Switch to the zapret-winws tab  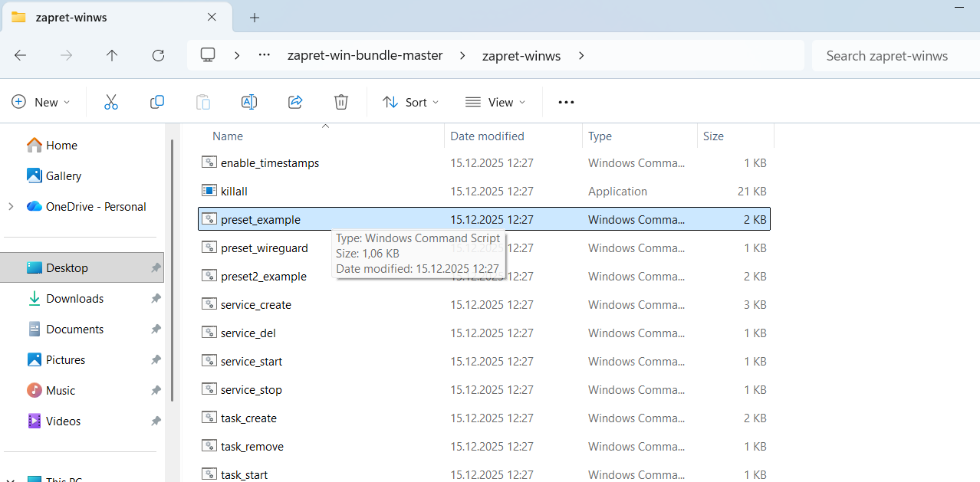pos(115,17)
